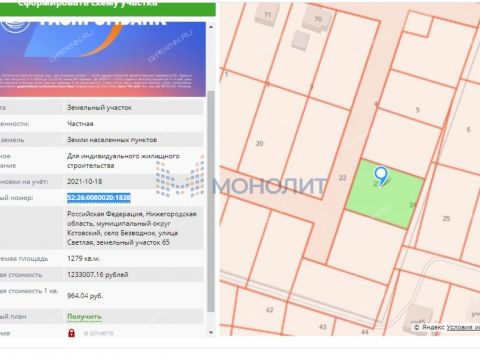The height and width of the screenshot is (360, 480).
Task: Click the building labeled 71 on the map
Action: tap(267, 15)
